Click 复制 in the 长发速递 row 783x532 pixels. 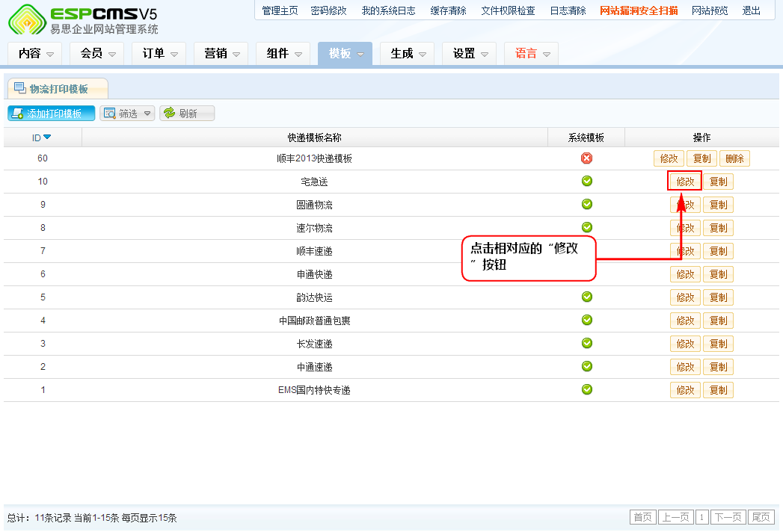pos(718,344)
